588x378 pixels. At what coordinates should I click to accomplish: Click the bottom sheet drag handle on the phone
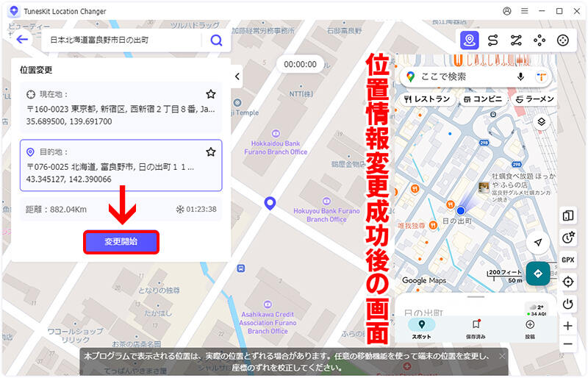click(476, 297)
